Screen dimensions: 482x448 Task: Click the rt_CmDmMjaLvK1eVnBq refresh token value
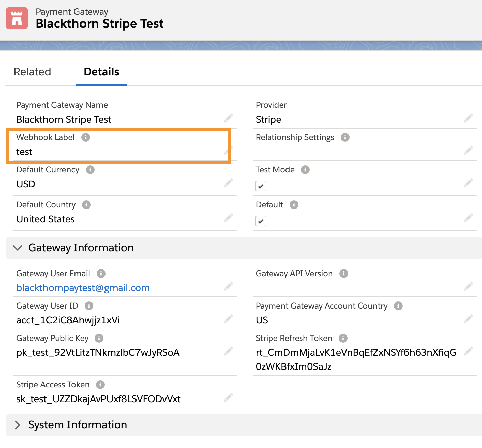pyautogui.click(x=356, y=359)
